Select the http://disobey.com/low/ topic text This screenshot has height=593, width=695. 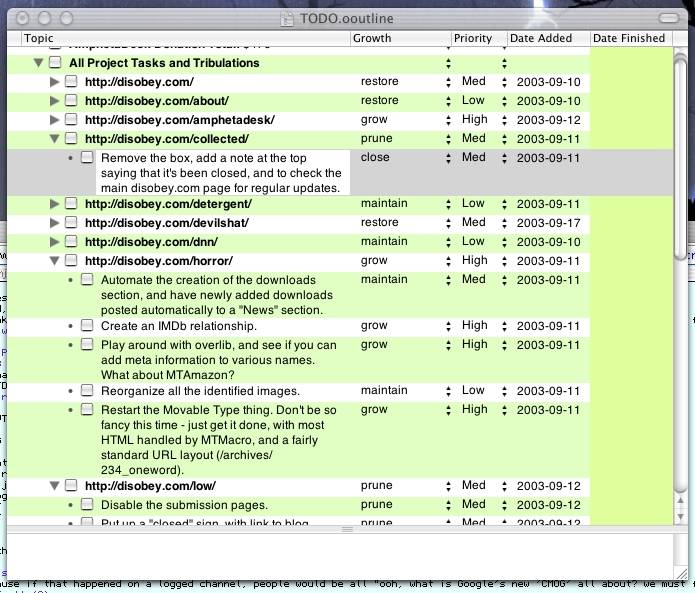coord(150,486)
